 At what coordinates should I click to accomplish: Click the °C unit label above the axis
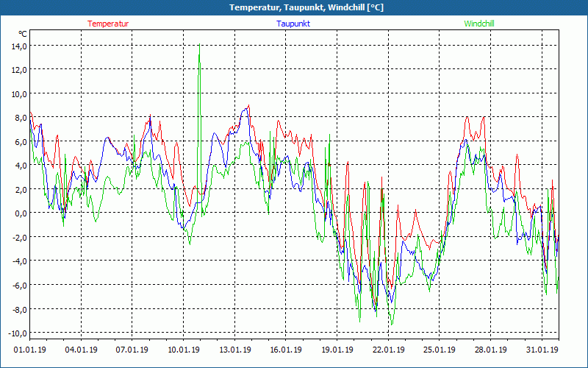coord(23,34)
